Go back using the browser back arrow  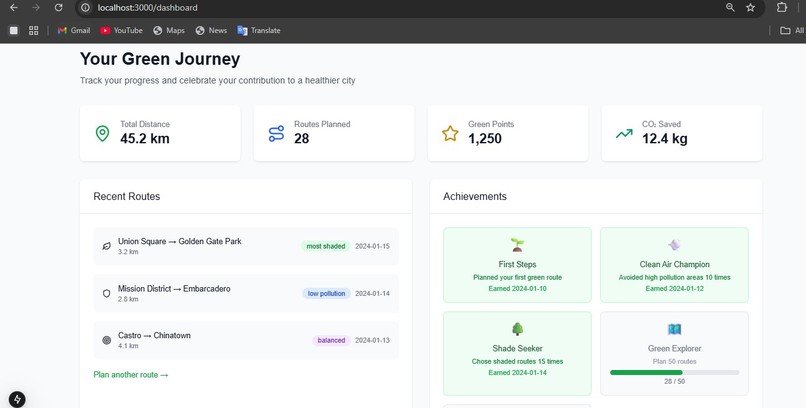pyautogui.click(x=14, y=8)
